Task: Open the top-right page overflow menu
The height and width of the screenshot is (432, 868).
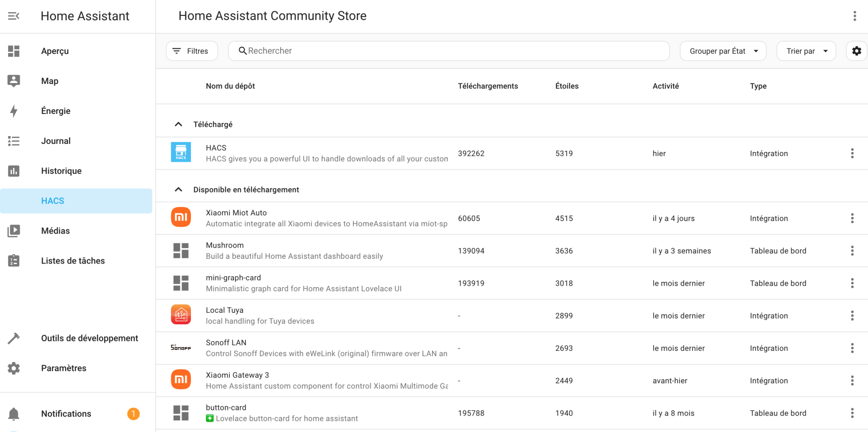Action: 854,16
